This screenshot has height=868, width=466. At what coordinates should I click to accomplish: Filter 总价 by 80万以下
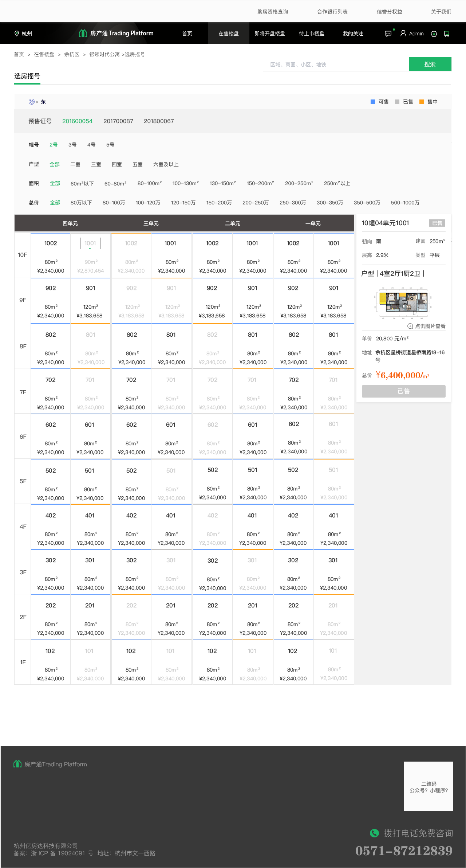click(x=81, y=203)
